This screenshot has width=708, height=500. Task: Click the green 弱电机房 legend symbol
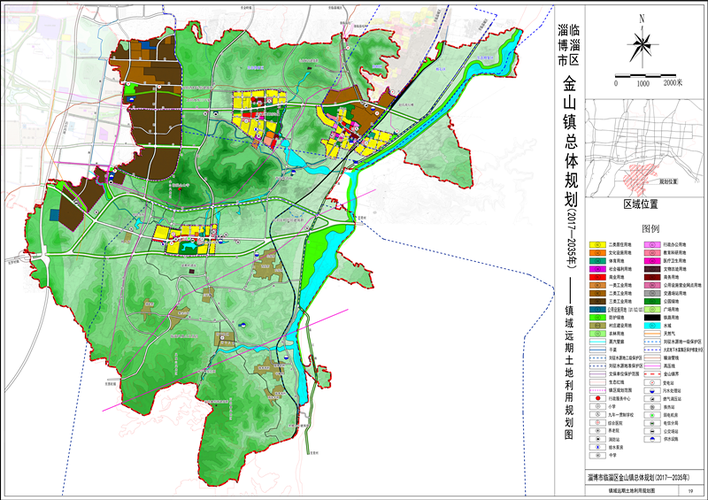pos(652,415)
